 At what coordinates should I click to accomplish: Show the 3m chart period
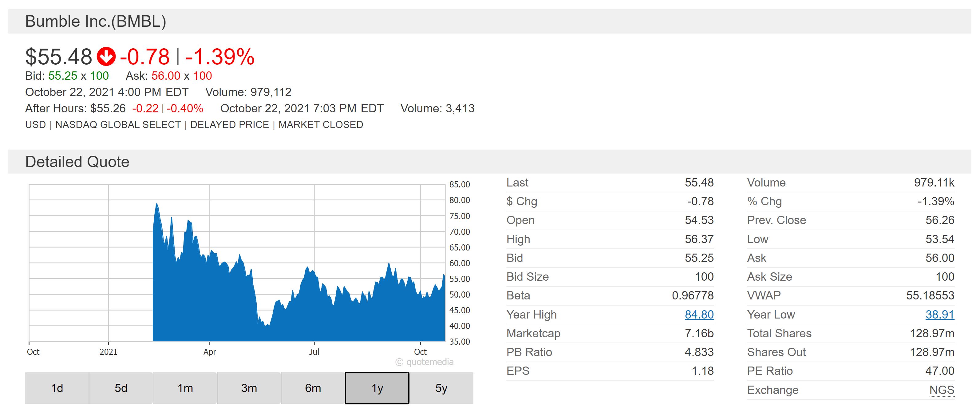click(249, 388)
